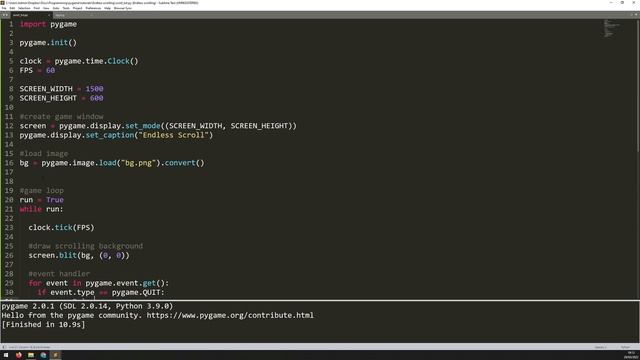The height and width of the screenshot is (360, 640).
Task: Click the SCREEN_WIDTH value 1500
Action: pos(94,89)
